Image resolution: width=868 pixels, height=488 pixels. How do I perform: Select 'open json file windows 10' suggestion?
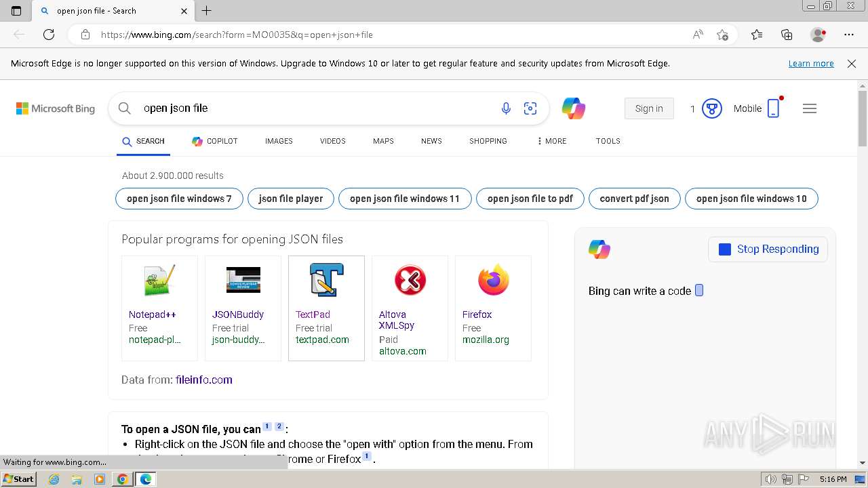[751, 199]
